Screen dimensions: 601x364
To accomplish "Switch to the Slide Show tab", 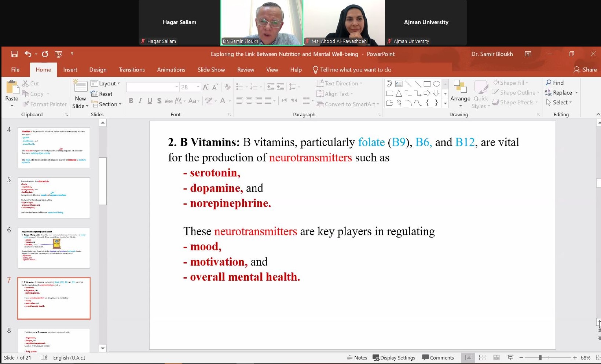I will [211, 70].
